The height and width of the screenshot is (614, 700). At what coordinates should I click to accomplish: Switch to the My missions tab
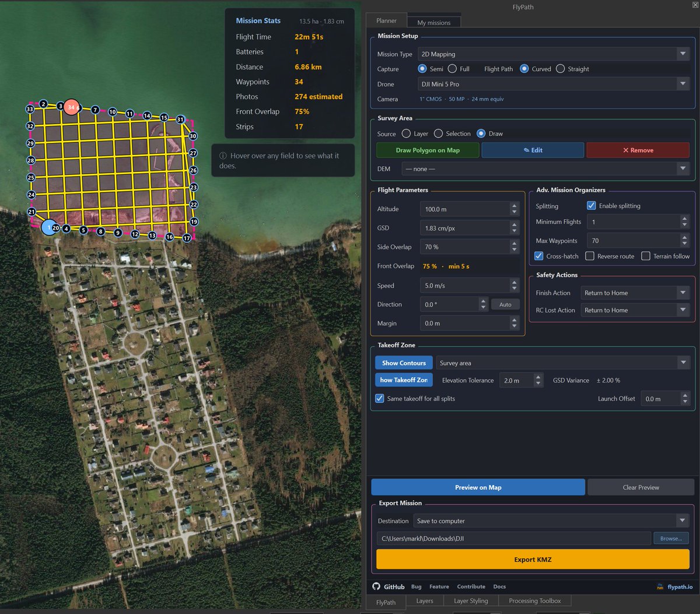[434, 22]
